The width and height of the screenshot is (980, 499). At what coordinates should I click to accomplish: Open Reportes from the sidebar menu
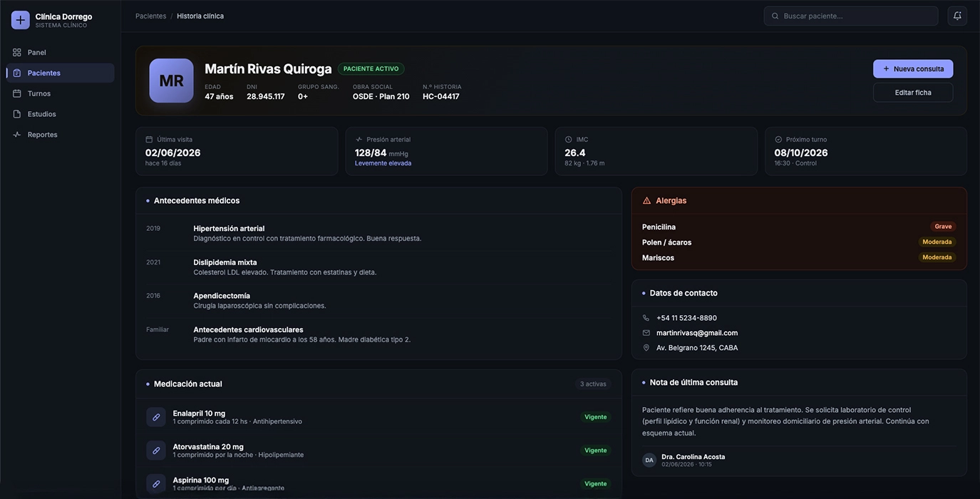pos(61,135)
